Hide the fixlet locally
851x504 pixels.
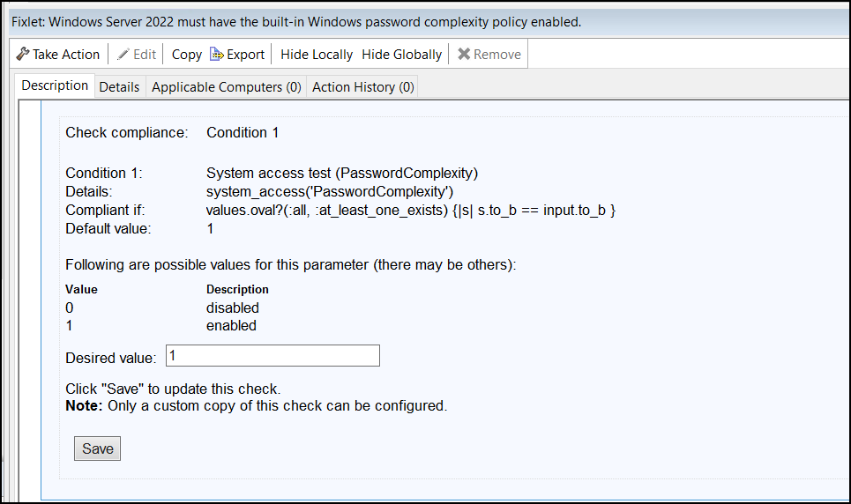(317, 55)
